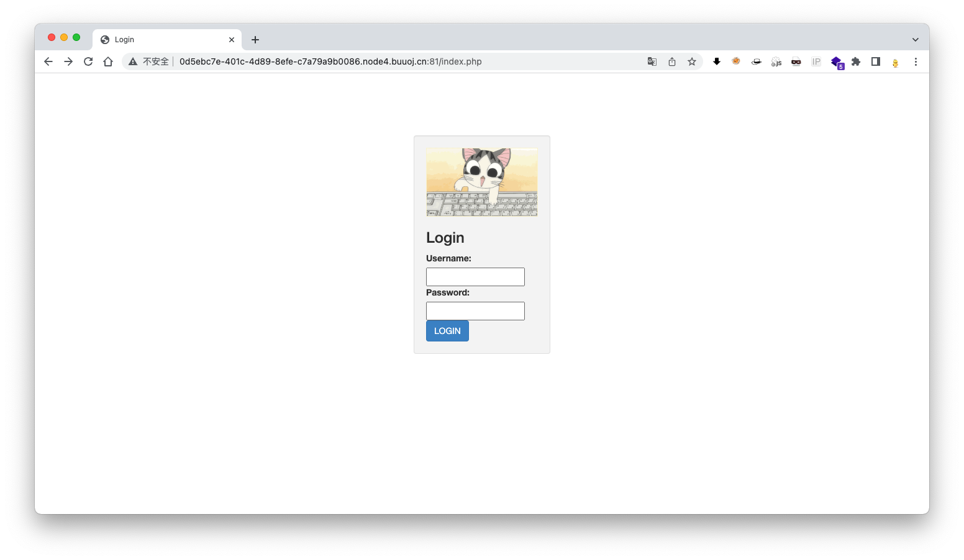Click the blue LOGIN button
The width and height of the screenshot is (964, 560).
[x=447, y=331]
